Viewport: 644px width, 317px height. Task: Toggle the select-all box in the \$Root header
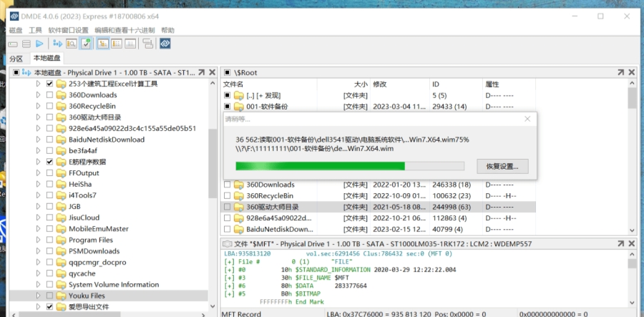click(x=227, y=73)
